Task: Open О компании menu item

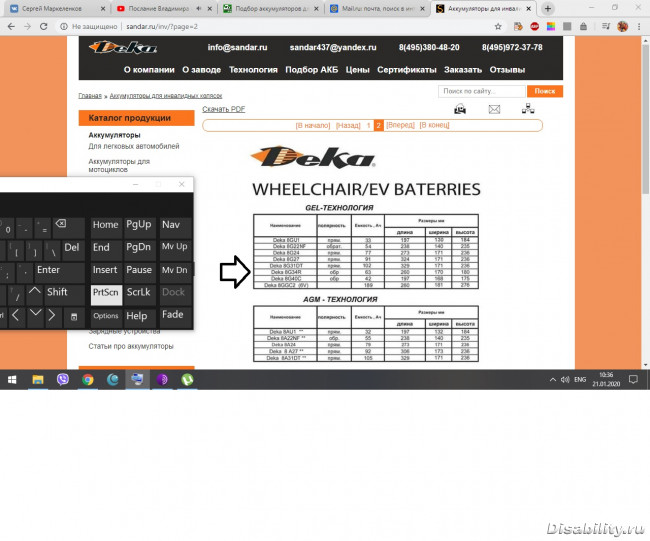Action: pyautogui.click(x=149, y=70)
